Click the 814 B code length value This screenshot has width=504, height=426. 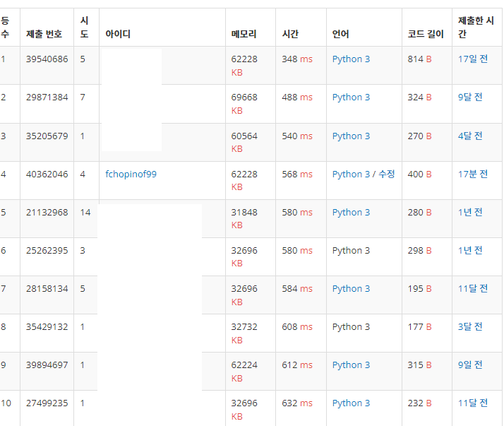click(x=419, y=59)
